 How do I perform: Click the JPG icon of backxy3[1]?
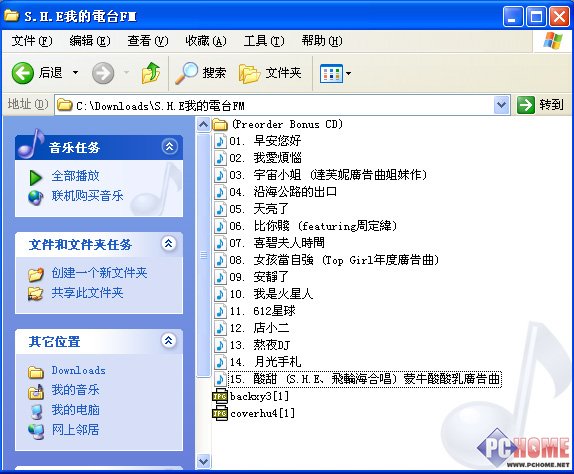tap(220, 396)
